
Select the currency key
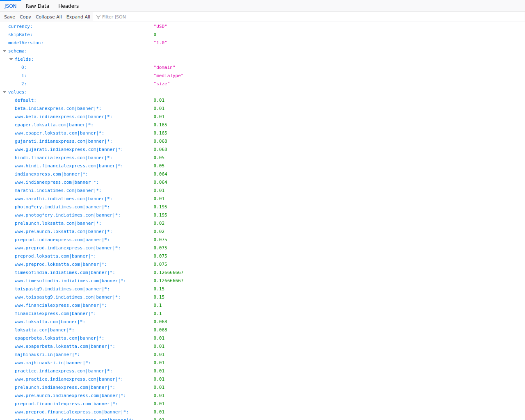pos(20,26)
